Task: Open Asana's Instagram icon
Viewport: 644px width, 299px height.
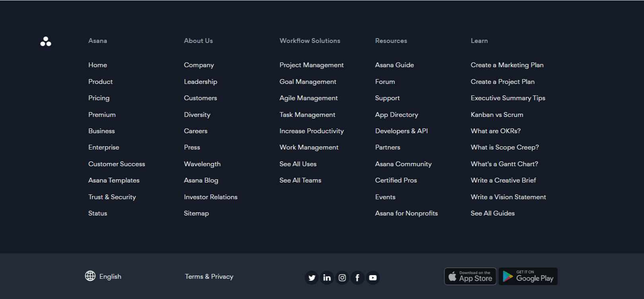Action: (x=342, y=278)
